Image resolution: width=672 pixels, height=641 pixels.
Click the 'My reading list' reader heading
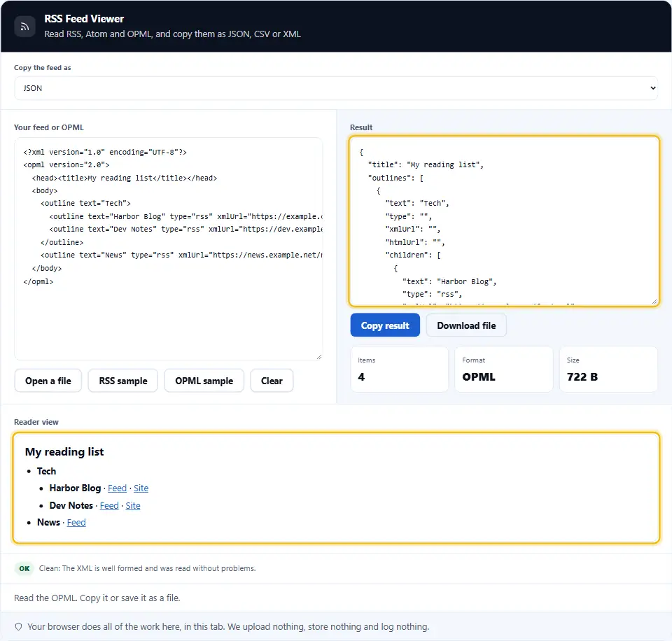coord(64,451)
